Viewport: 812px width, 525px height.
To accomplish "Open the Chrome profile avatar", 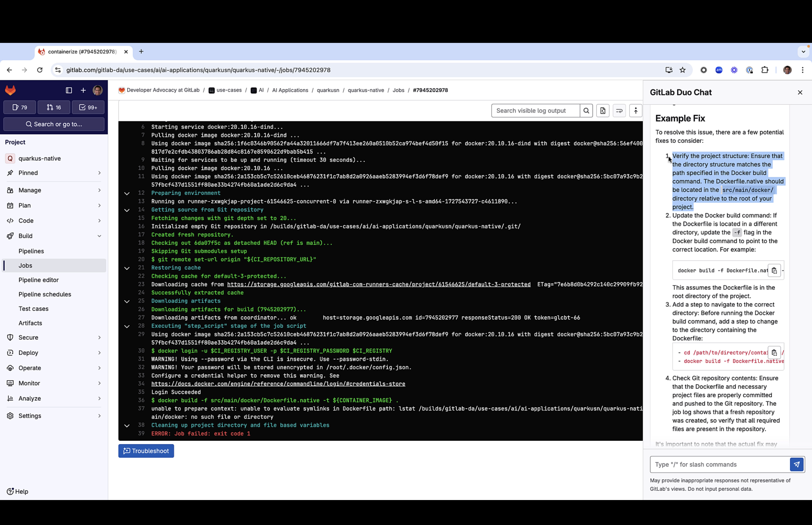I will tap(788, 70).
